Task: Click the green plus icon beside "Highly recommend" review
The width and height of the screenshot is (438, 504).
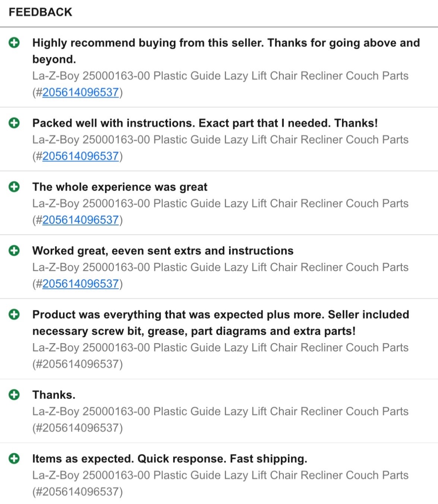Action: (14, 43)
